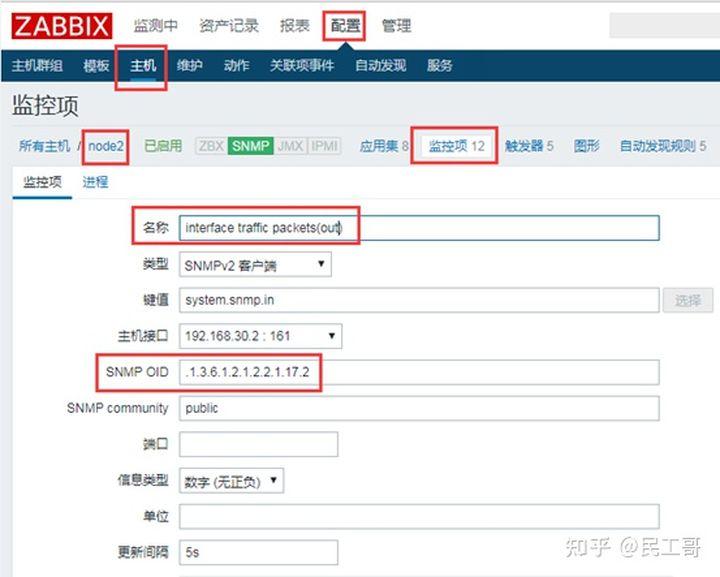Open the 类型 SNMPv2 dropdown
This screenshot has height=577, width=720.
(255, 265)
